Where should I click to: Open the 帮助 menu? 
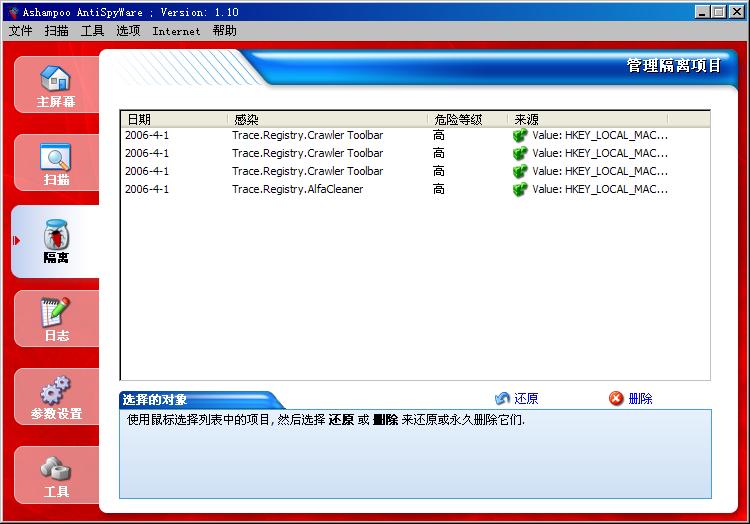[x=224, y=31]
